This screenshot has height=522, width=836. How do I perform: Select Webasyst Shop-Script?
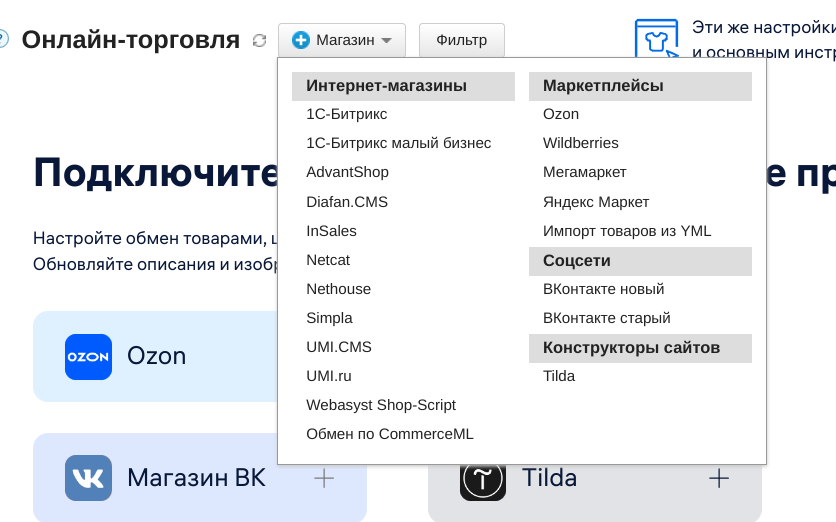(x=381, y=405)
